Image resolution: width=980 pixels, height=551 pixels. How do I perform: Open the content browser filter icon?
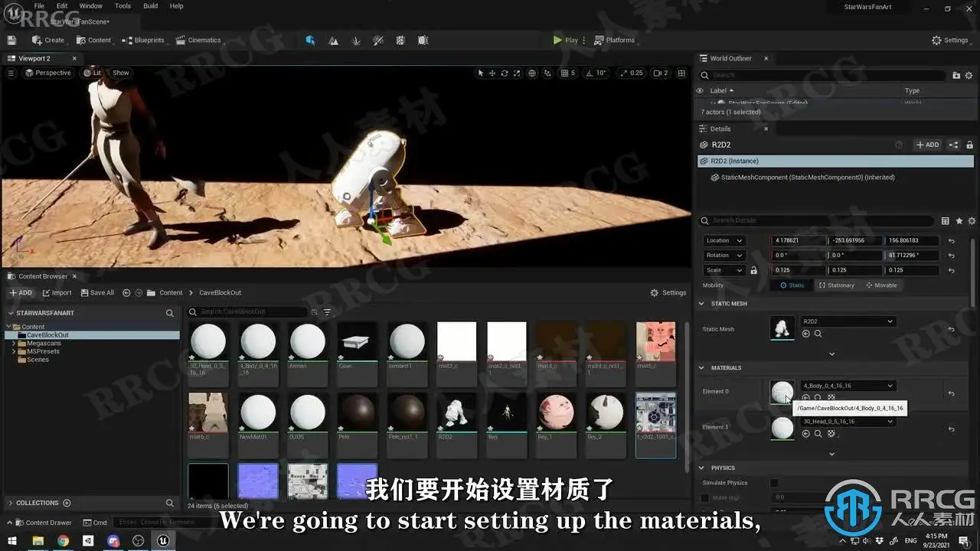click(x=327, y=312)
